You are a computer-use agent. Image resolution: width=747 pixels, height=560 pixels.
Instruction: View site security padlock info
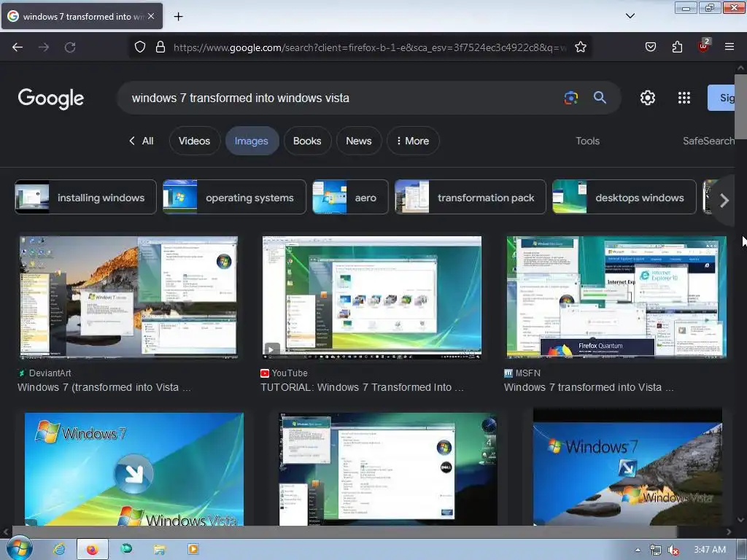coord(160,47)
